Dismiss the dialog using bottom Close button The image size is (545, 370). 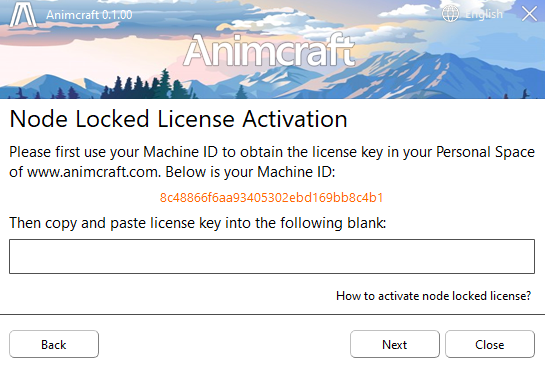(490, 344)
